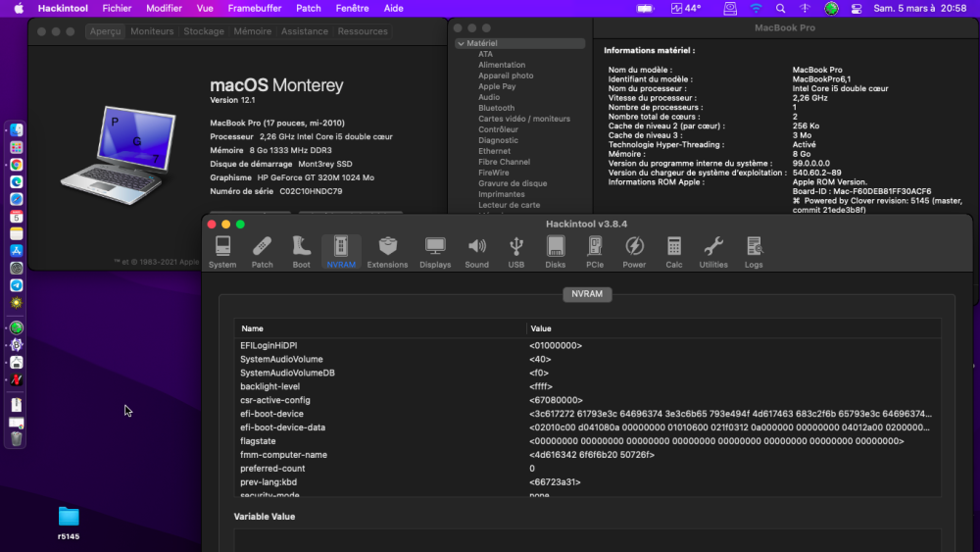Screen dimensions: 980x552
Task: Open Spotlight search in menu bar
Action: click(x=780, y=8)
